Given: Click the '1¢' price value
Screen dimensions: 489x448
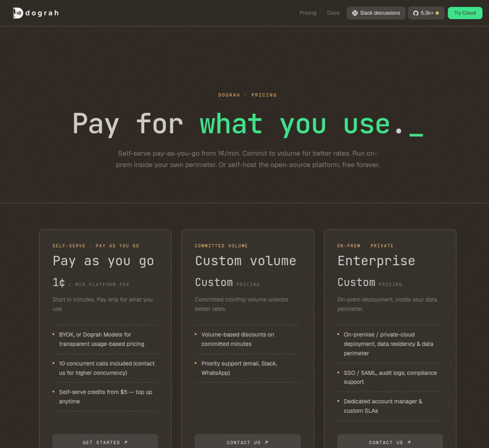Looking at the screenshot, I should [59, 282].
